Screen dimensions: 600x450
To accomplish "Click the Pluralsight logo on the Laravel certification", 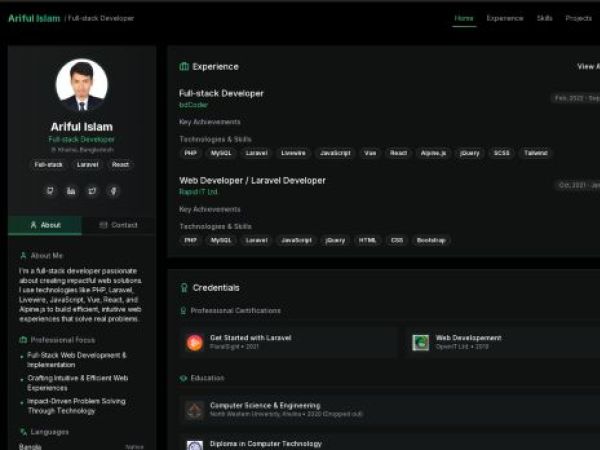I will click(195, 342).
